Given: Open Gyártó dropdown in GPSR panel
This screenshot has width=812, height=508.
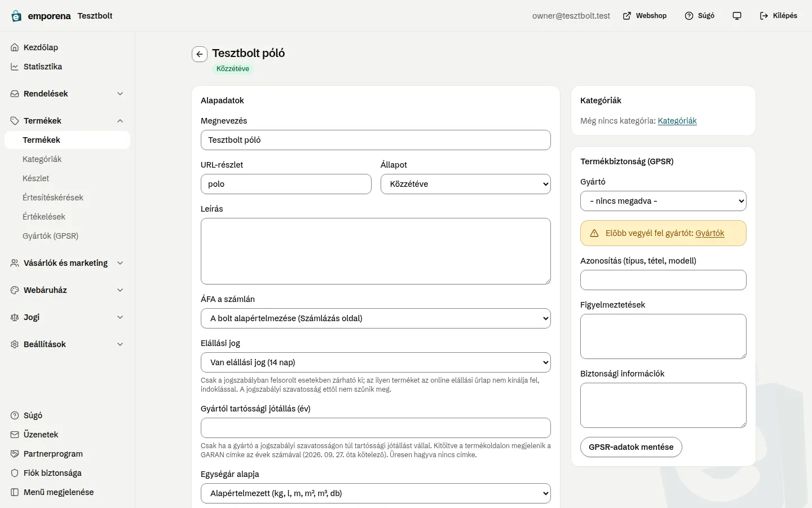Looking at the screenshot, I should coord(663,201).
